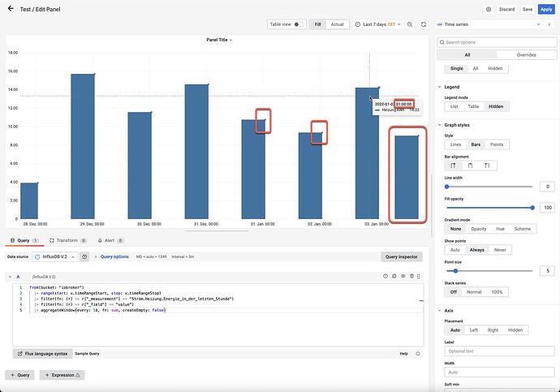
Task: Select left bar alignment icon
Action: pos(453,166)
